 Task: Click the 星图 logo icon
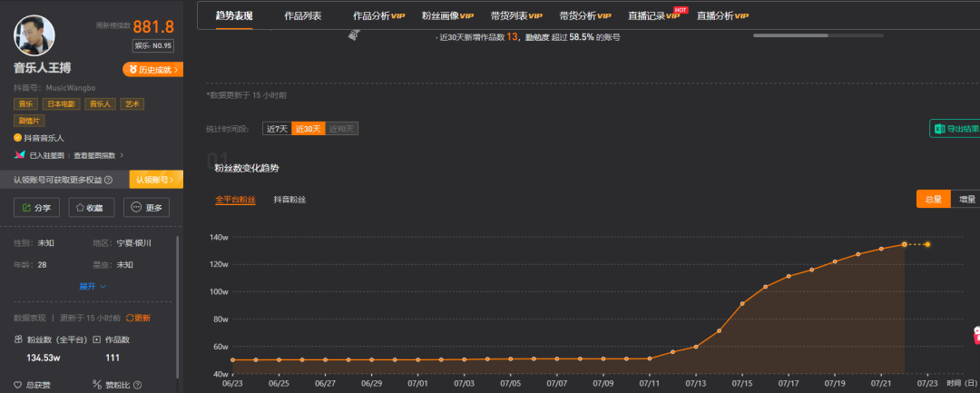(x=19, y=155)
